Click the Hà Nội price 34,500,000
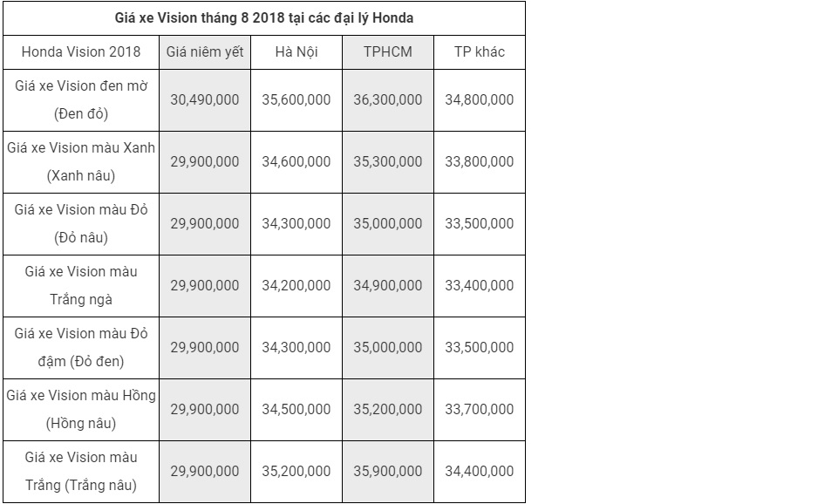Viewport: 838px width, 504px height. coord(296,409)
